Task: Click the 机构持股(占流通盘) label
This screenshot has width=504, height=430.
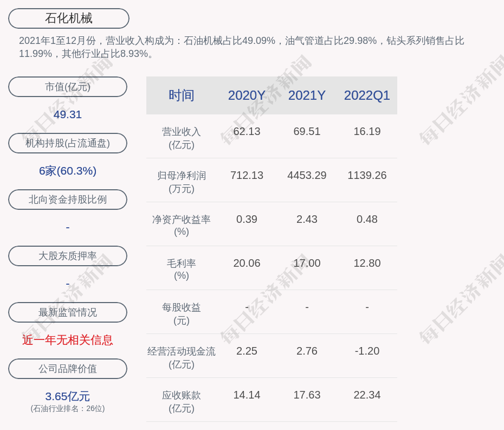Action: coord(68,143)
